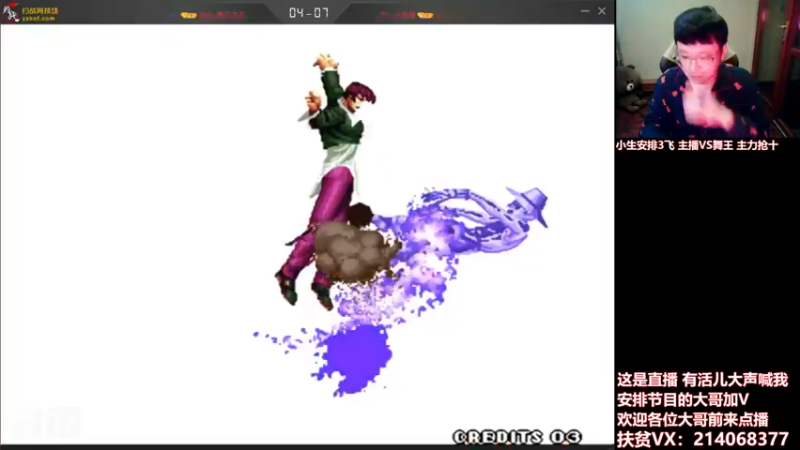Click the line '安排节目的大哥加V'
This screenshot has height=450, width=800.
[x=683, y=399]
